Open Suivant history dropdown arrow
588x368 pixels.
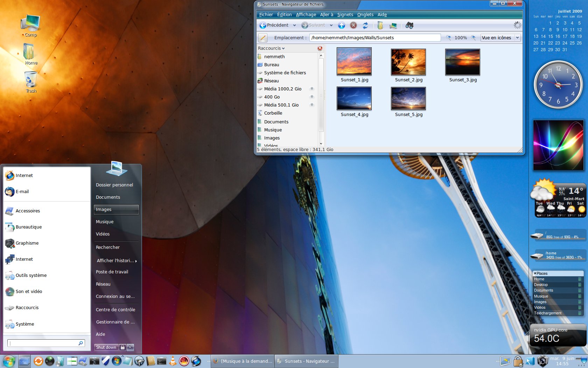point(331,25)
